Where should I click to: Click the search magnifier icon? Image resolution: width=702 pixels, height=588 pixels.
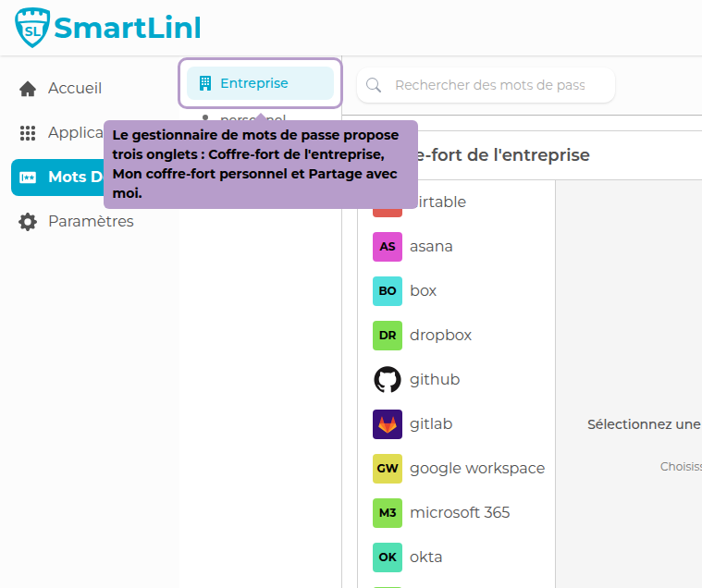point(375,85)
